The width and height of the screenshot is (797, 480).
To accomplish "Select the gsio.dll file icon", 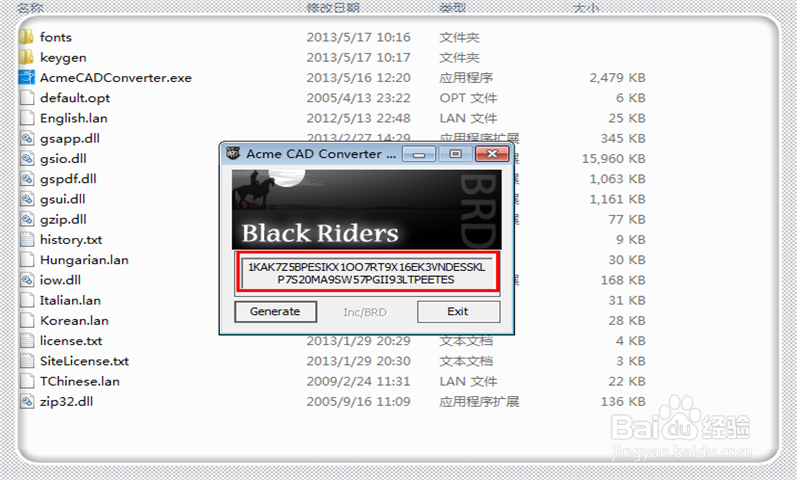I will coord(26,159).
